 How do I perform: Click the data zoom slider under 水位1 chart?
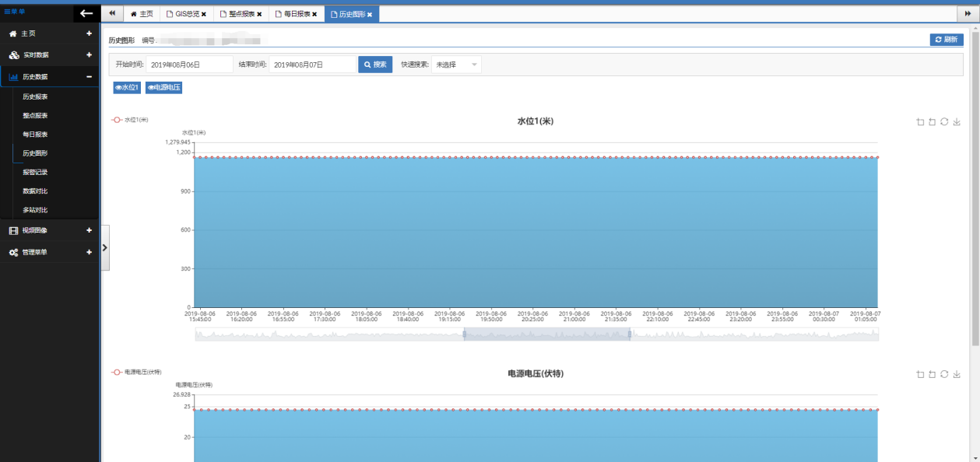546,334
